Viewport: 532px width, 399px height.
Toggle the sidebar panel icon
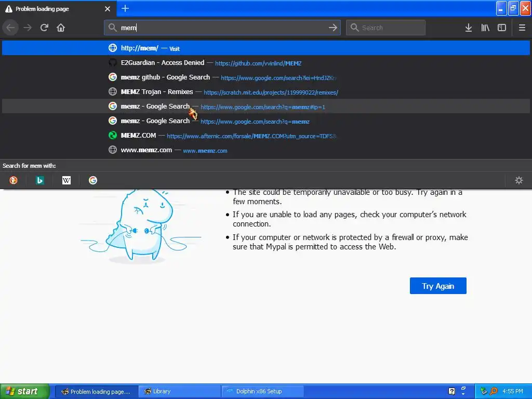tap(502, 28)
